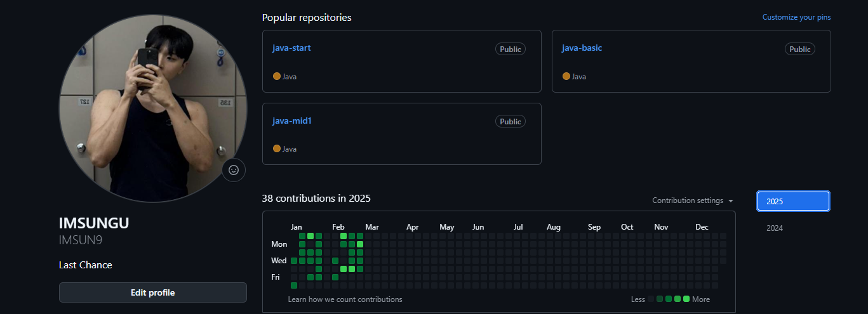Click the darkest legend square next to Less
The width and height of the screenshot is (868, 314).
click(651, 299)
